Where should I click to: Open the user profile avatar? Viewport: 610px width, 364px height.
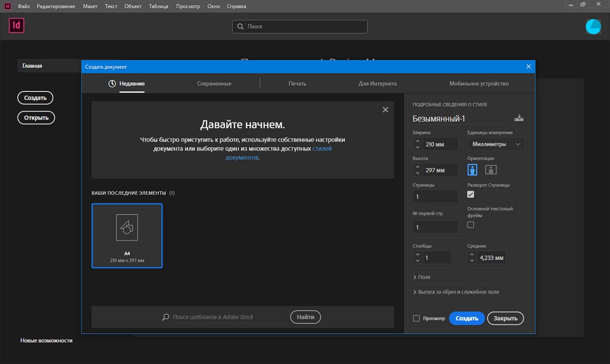point(593,27)
